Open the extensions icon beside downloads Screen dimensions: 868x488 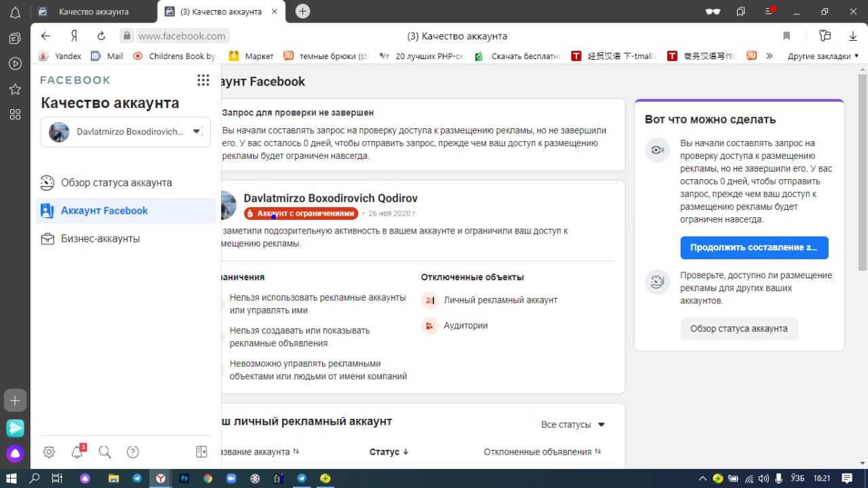pos(825,36)
